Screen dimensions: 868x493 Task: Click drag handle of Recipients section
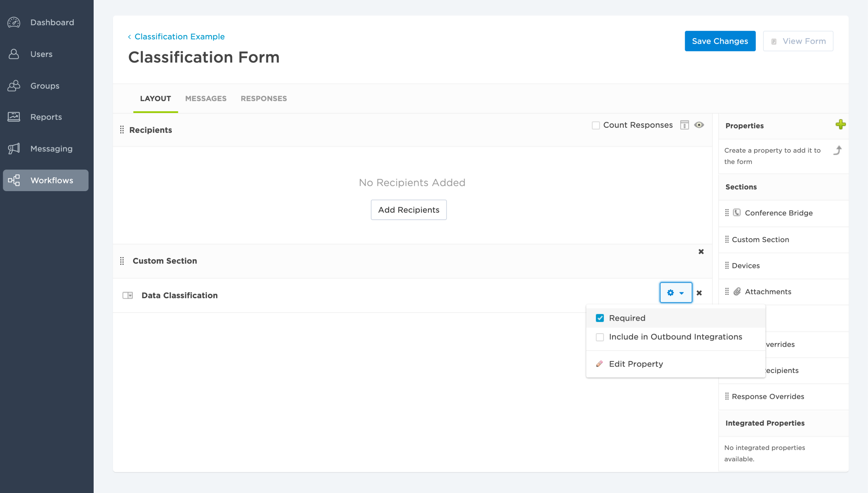pyautogui.click(x=122, y=130)
